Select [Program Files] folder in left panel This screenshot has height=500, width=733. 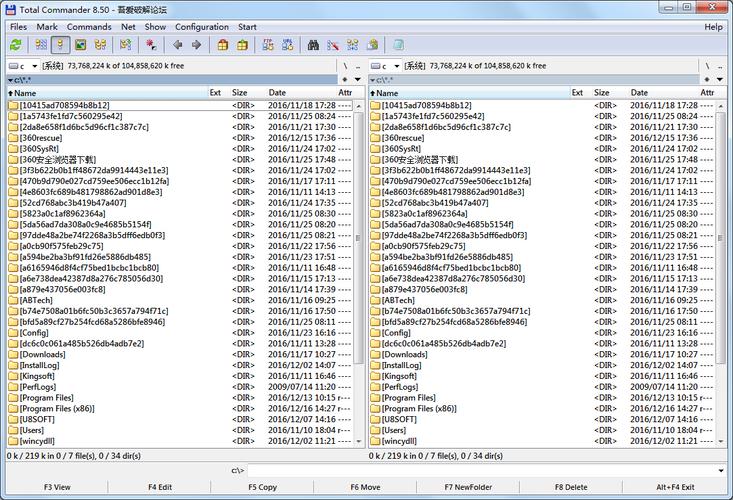pos(180,398)
